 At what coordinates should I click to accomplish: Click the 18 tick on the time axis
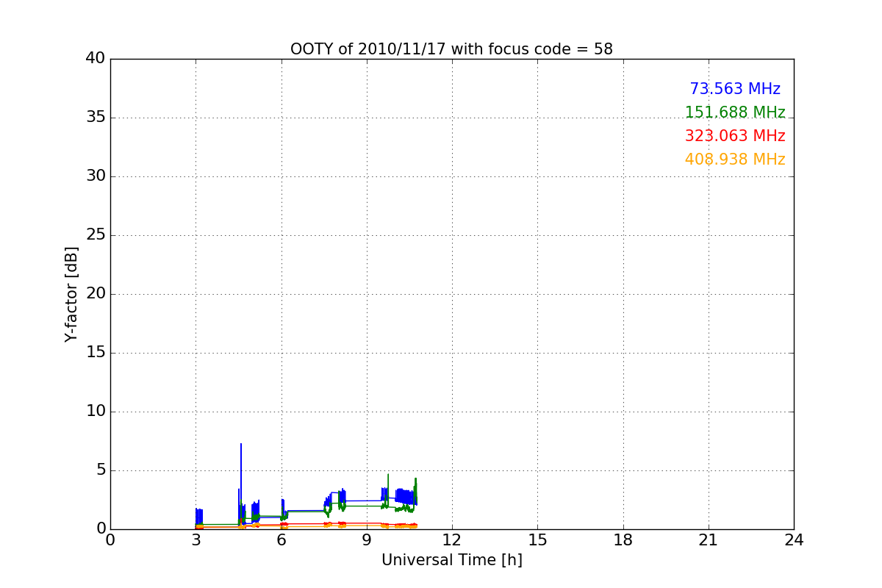[623, 539]
